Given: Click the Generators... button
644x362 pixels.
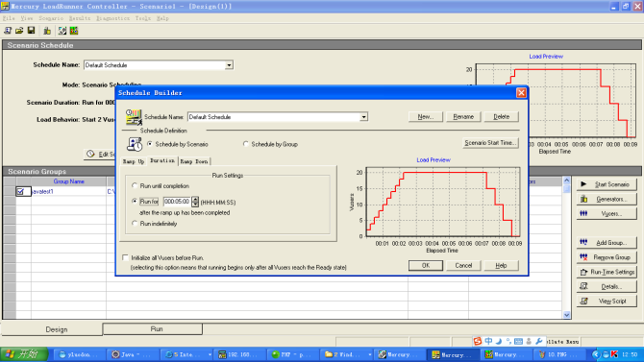Looking at the screenshot, I should click(607, 199).
